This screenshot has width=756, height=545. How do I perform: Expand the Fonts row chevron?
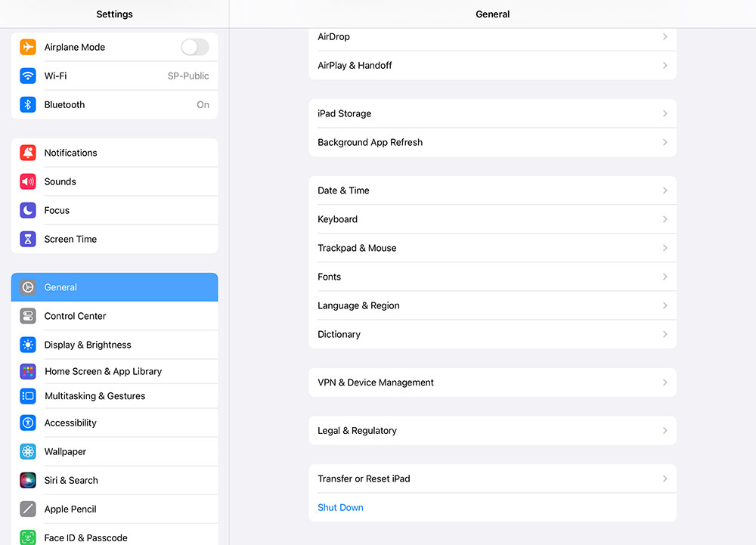point(665,277)
